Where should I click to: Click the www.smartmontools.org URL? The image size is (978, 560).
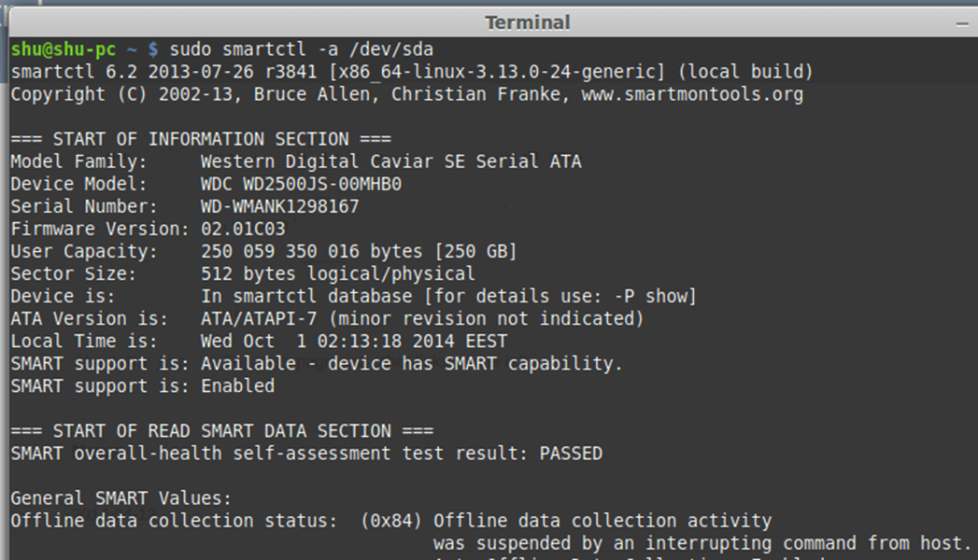coord(692,94)
